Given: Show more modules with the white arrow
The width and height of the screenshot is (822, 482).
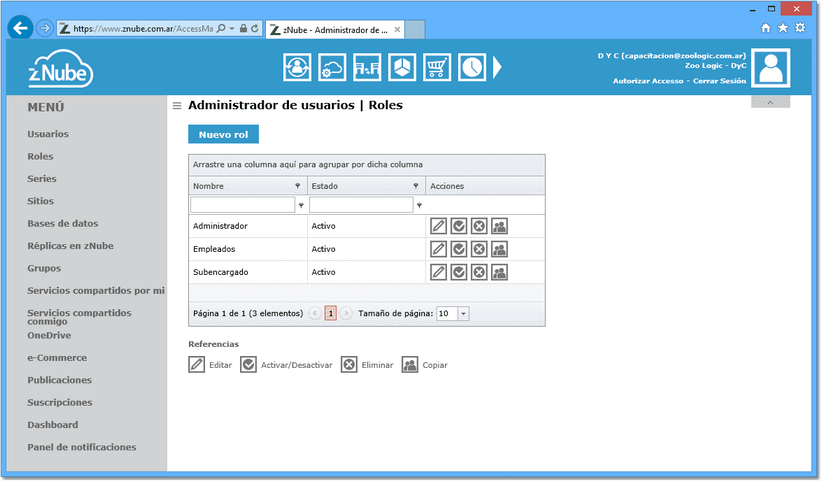Looking at the screenshot, I should (497, 67).
